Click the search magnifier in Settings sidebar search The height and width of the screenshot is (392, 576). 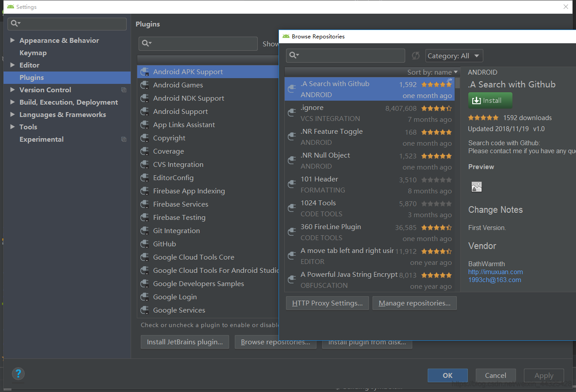point(15,23)
